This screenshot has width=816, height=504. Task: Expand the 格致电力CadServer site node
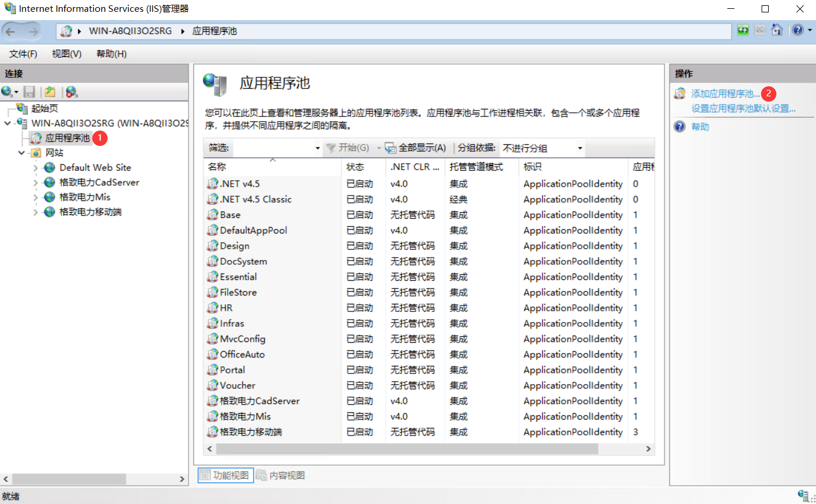35,183
